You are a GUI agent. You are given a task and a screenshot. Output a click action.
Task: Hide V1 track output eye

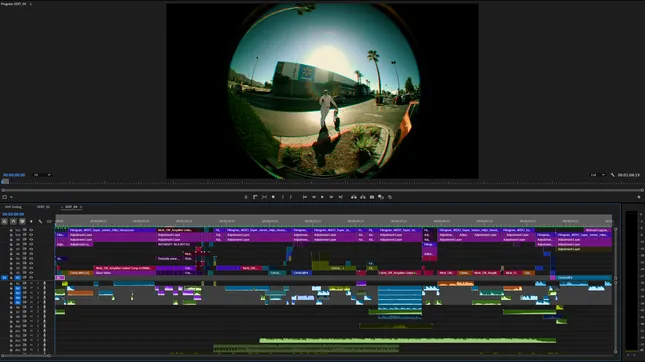pyautogui.click(x=31, y=277)
